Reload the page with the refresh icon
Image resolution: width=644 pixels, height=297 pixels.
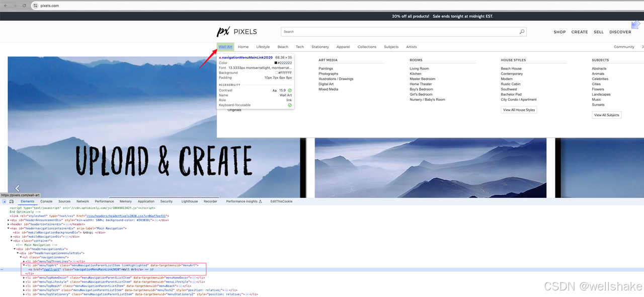(x=23, y=6)
